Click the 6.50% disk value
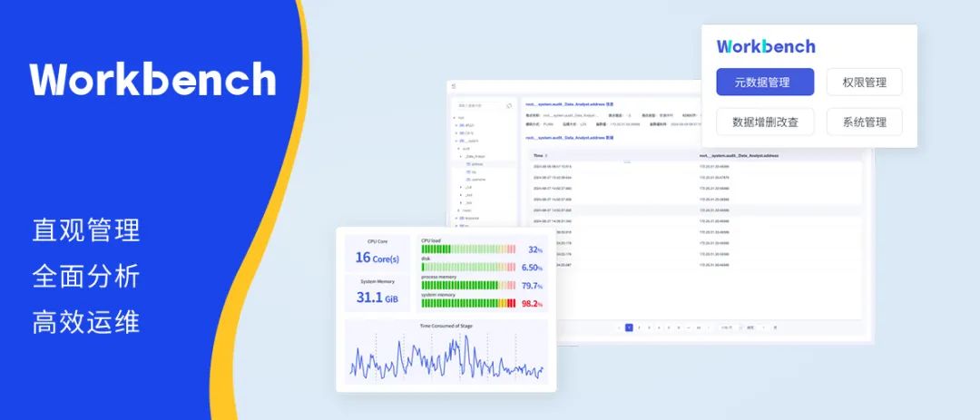 [x=532, y=268]
